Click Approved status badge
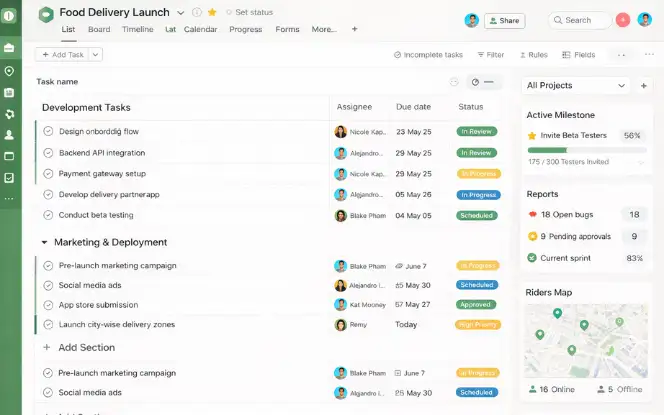This screenshot has width=664, height=415. tap(476, 304)
